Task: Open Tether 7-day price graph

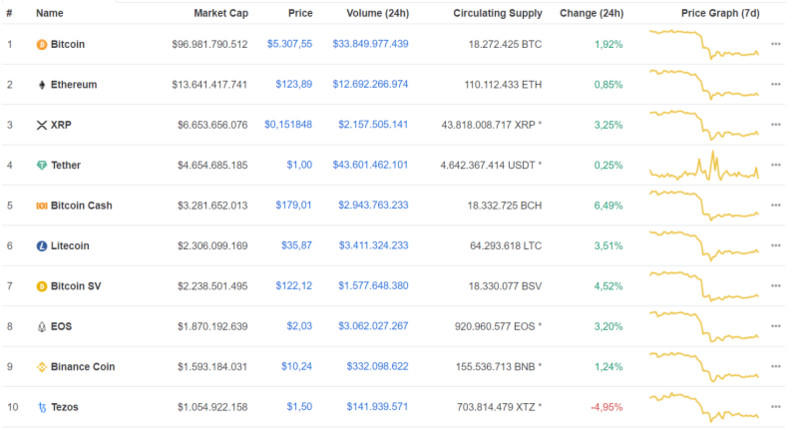Action: [x=704, y=166]
